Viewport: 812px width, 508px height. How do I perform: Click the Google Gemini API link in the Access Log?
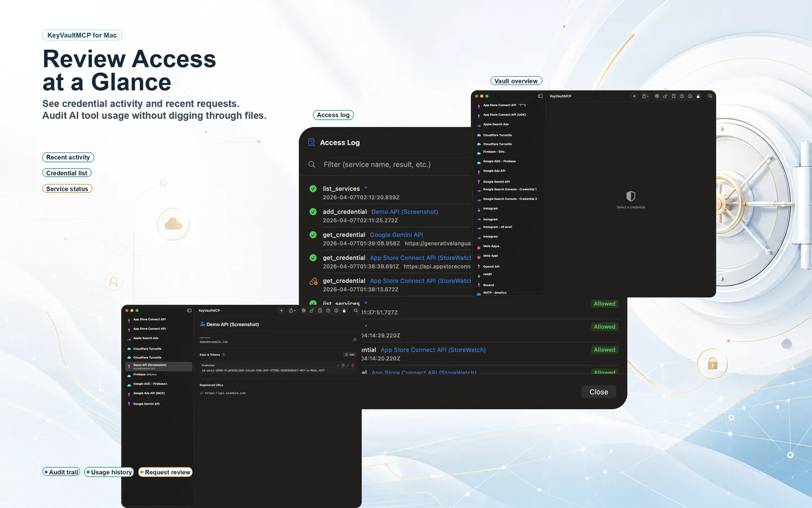click(x=396, y=235)
